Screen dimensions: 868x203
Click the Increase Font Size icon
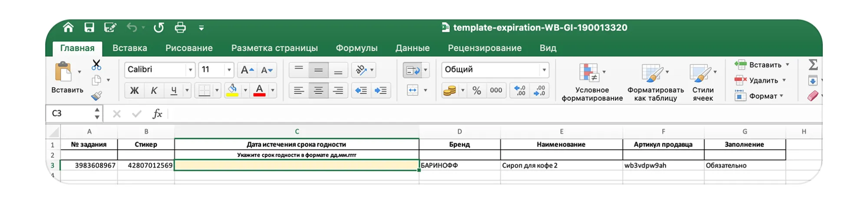tap(247, 70)
